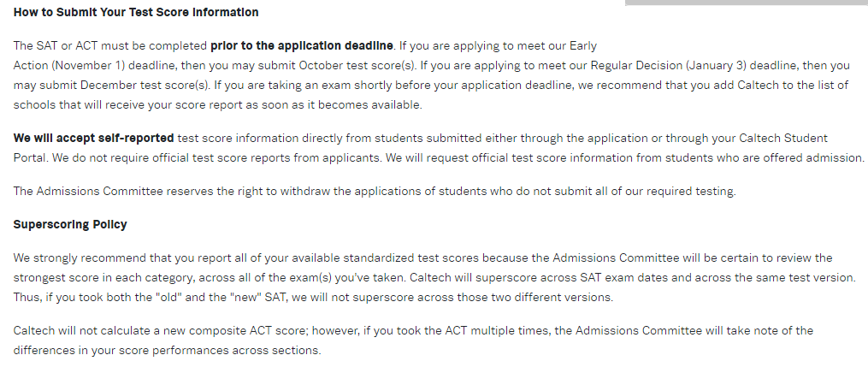This screenshot has width=868, height=367.
Task: Click the bold 'We will accept self-reported' text
Action: tap(93, 138)
